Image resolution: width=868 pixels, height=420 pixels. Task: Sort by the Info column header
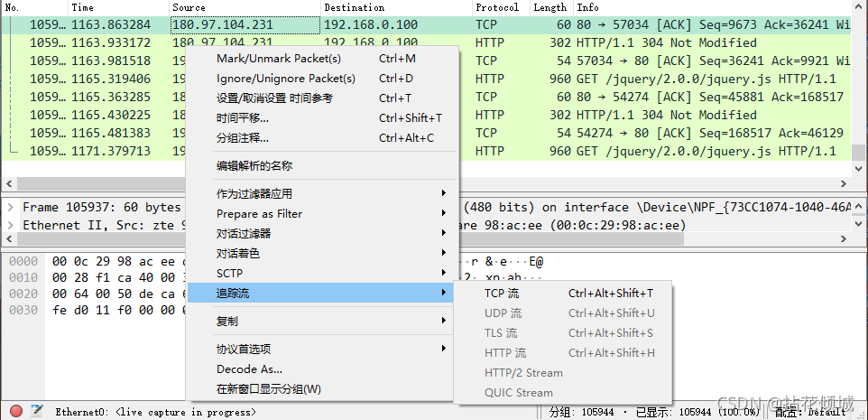(x=713, y=7)
